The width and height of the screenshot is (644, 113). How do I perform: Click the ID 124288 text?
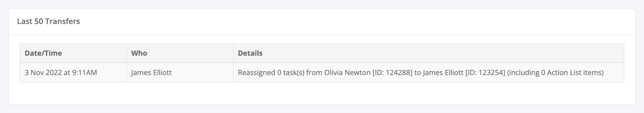[x=392, y=73]
